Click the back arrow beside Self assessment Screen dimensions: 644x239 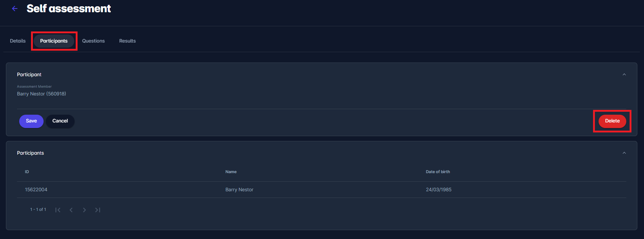(15, 9)
